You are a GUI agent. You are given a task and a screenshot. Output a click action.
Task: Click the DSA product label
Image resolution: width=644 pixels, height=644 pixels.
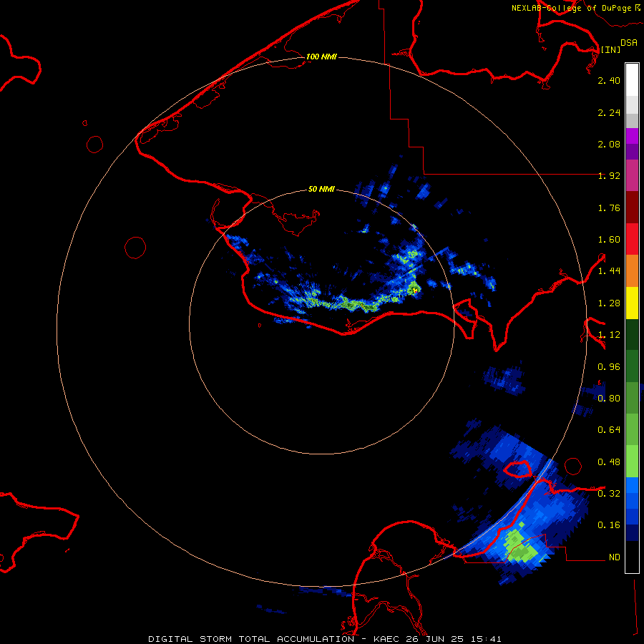coord(629,42)
